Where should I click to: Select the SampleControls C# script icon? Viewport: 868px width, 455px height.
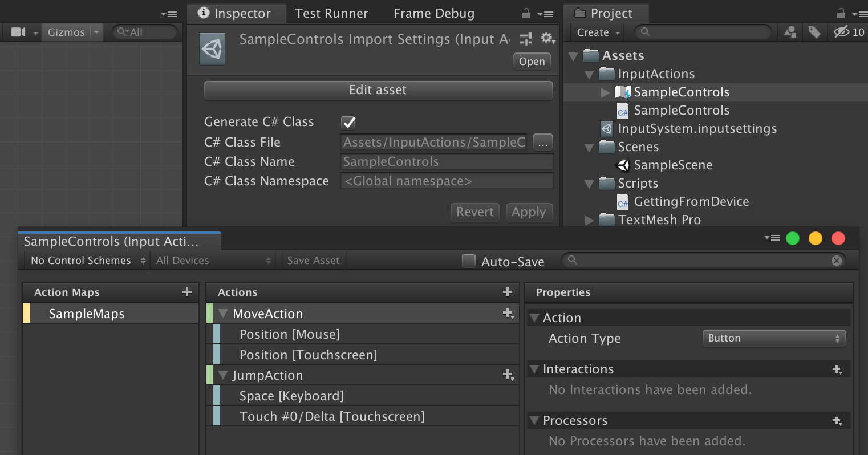(x=623, y=111)
